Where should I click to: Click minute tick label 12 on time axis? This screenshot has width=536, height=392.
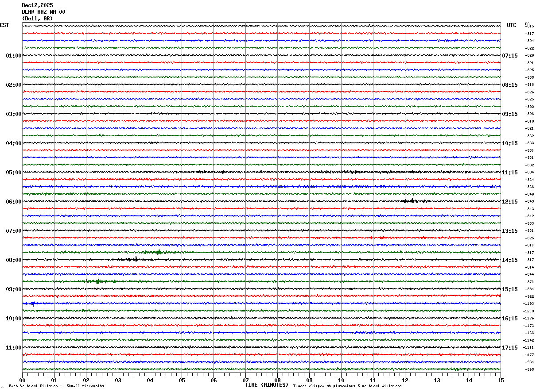point(405,380)
